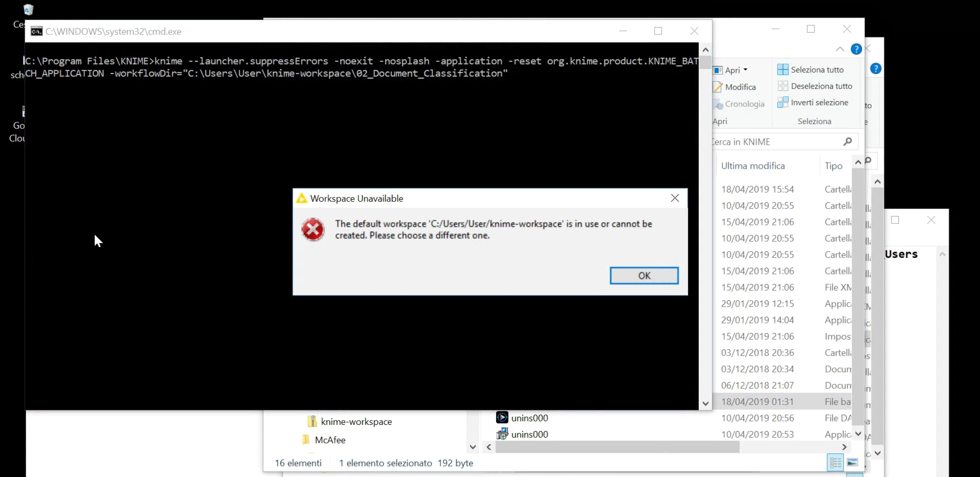Click the Deseleziona tutto icon
Image resolution: width=980 pixels, height=477 pixels.
coord(782,86)
